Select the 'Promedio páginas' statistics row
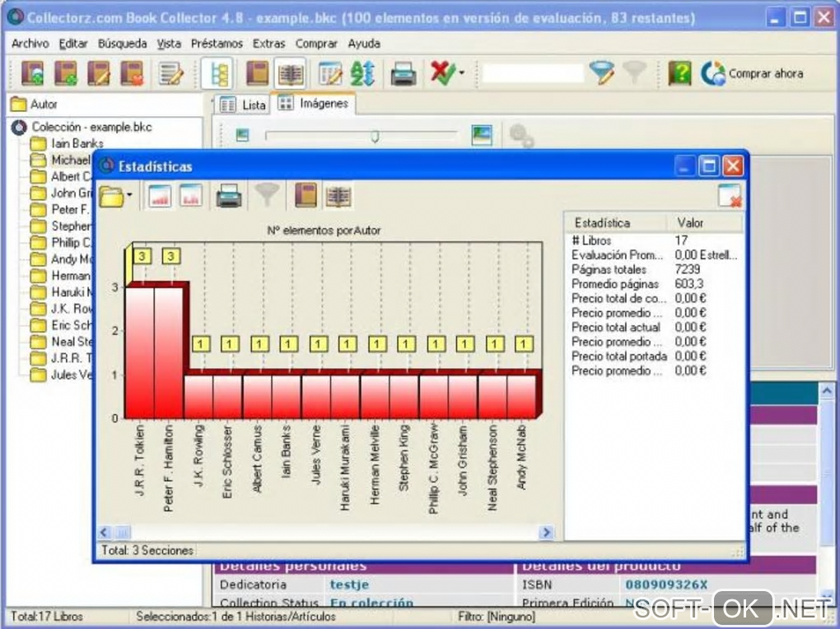840x629 pixels. (x=654, y=284)
